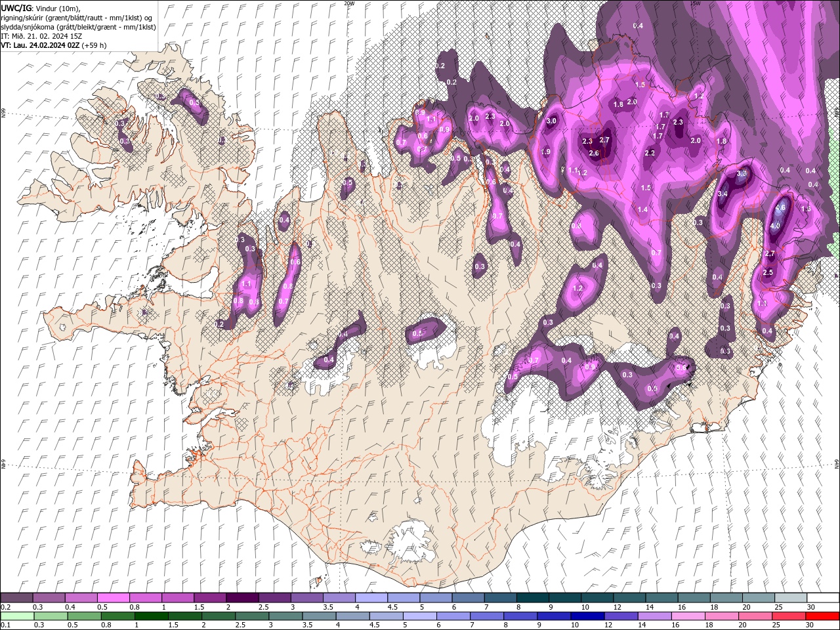840x630 pixels.
Task: Select the darkest purple snow swatch starting at 2
Action: pos(243,598)
